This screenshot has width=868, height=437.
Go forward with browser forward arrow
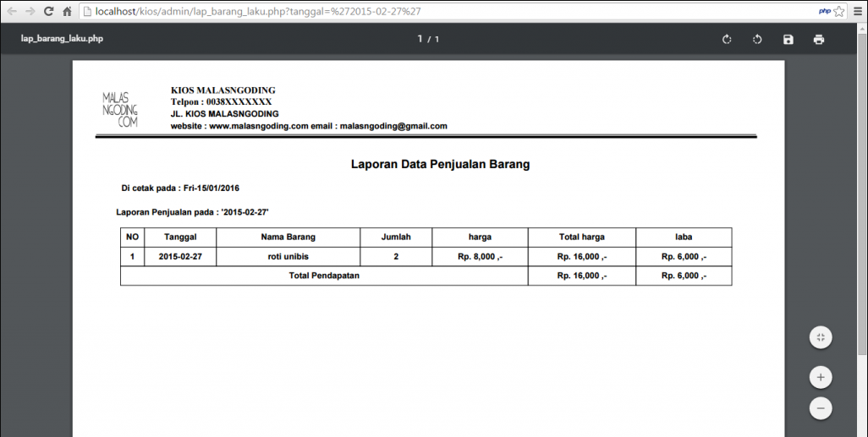click(x=30, y=11)
